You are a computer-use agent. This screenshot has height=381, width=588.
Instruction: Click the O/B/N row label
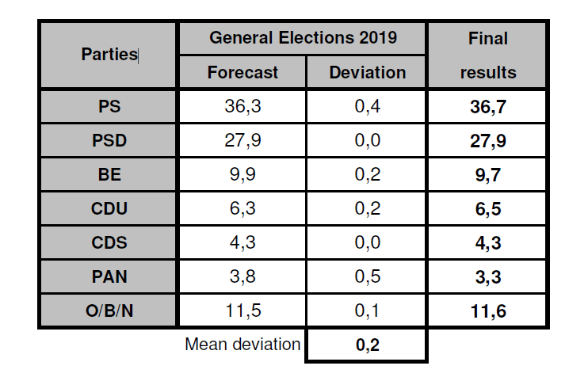tap(109, 311)
